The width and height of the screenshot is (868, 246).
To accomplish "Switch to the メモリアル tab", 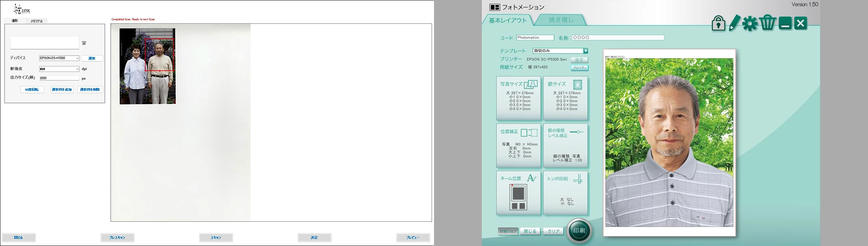I will point(36,21).
